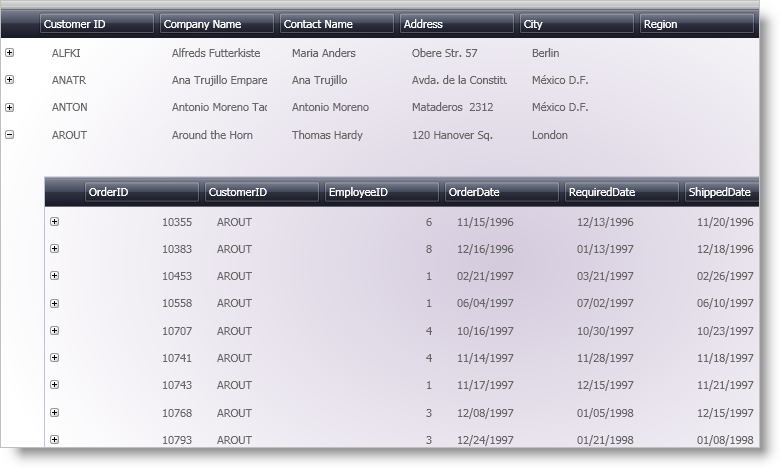Click the Contact Name column header
Image resolution: width=780 pixels, height=468 pixels.
click(x=337, y=24)
